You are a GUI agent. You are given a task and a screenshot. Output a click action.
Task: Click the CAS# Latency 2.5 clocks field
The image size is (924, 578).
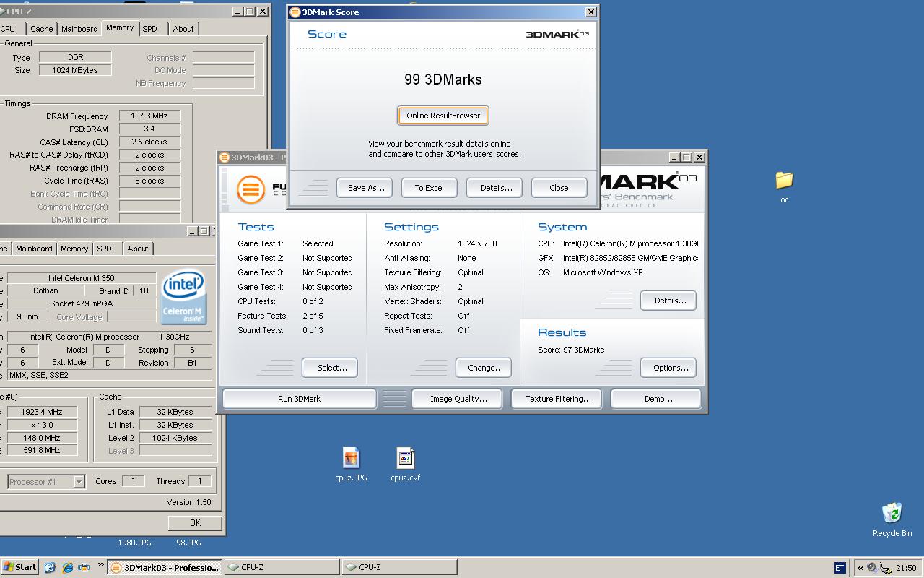(x=149, y=142)
